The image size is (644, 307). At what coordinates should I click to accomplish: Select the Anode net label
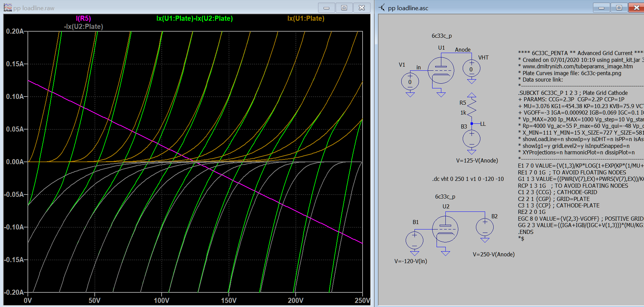click(x=463, y=50)
